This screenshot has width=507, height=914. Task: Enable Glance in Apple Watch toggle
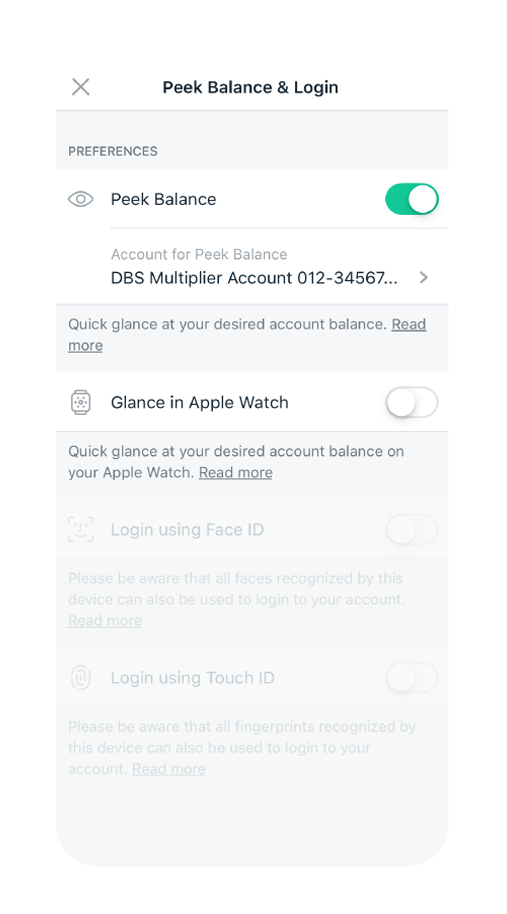(x=411, y=402)
